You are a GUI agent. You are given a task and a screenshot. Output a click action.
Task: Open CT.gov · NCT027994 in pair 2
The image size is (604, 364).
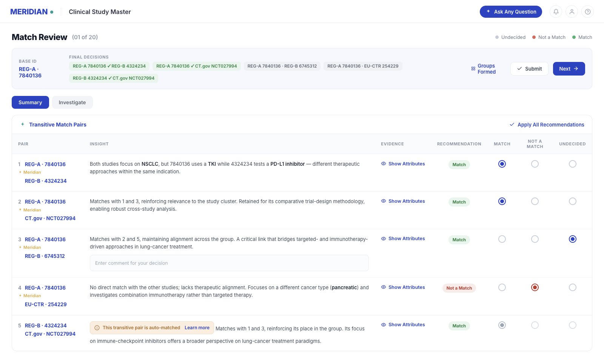(x=50, y=218)
